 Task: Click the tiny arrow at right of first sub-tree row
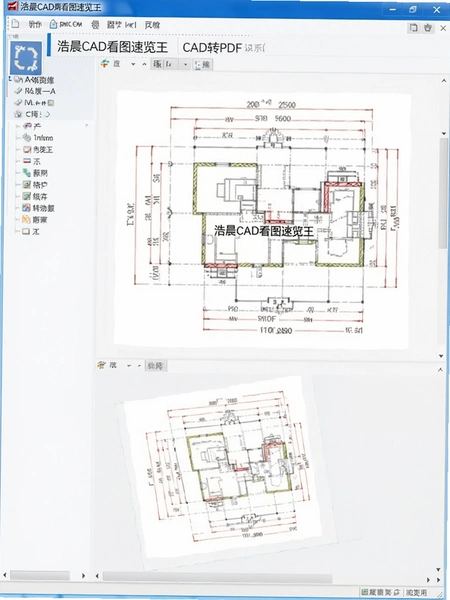click(x=86, y=126)
